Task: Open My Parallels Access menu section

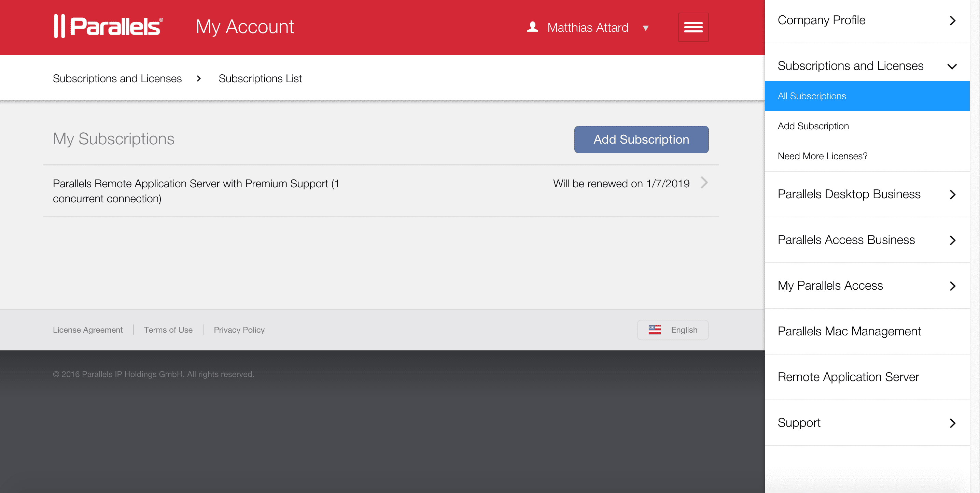Action: click(867, 286)
